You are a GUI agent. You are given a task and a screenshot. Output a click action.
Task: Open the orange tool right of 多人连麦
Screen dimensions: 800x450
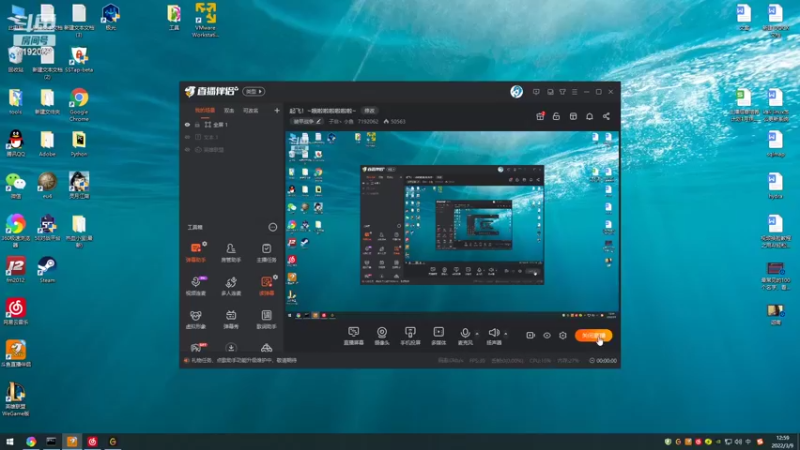coord(266,286)
